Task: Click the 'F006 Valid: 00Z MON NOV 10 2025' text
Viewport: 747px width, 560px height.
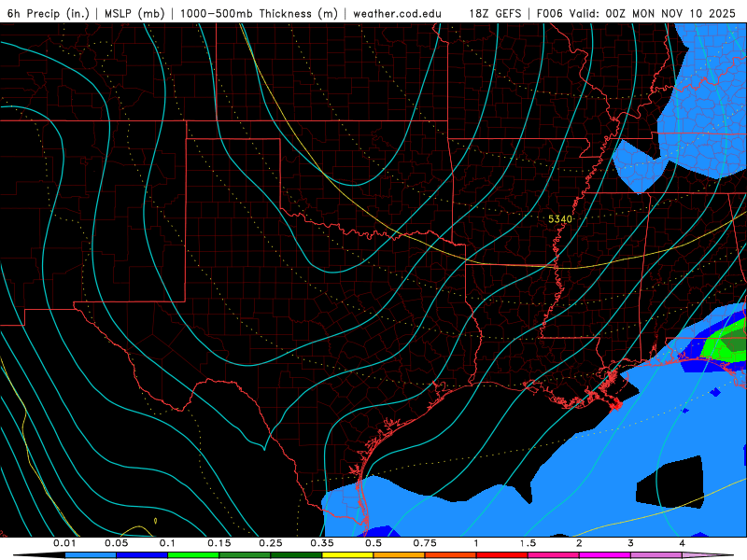Action: click(636, 13)
